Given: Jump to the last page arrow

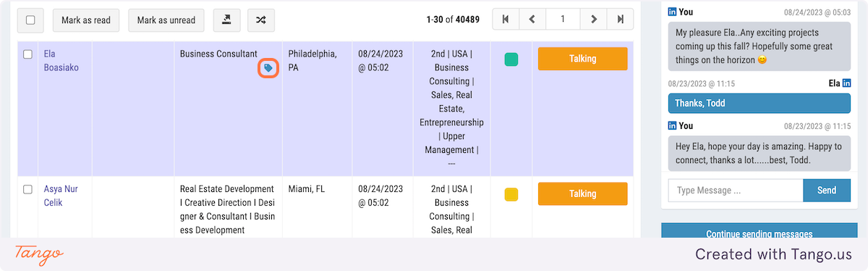Looking at the screenshot, I should [621, 20].
